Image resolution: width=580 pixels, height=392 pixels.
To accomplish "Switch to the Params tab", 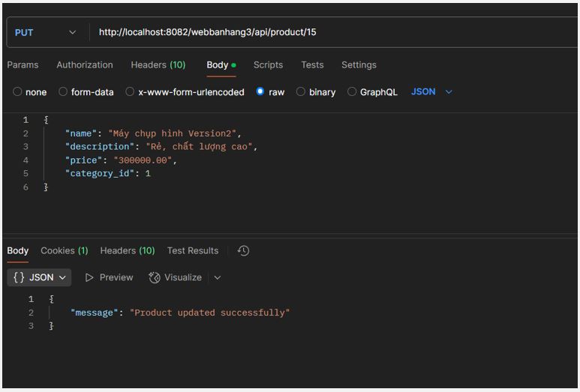I will pyautogui.click(x=23, y=65).
